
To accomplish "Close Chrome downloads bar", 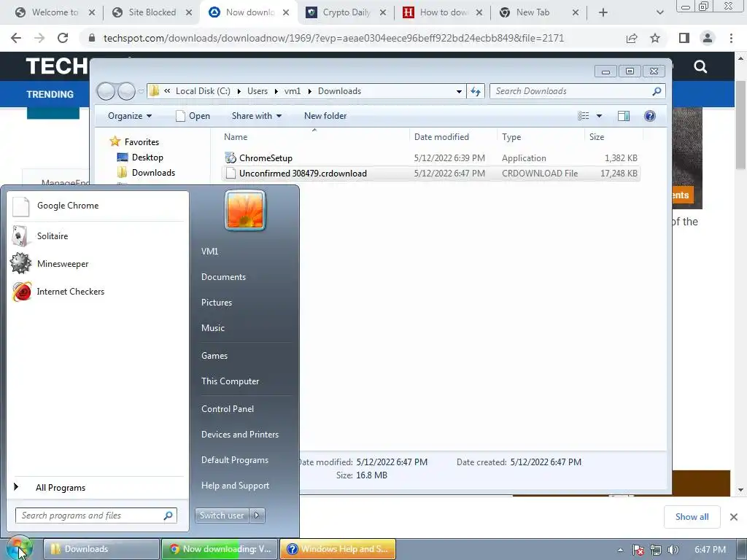I will click(734, 517).
